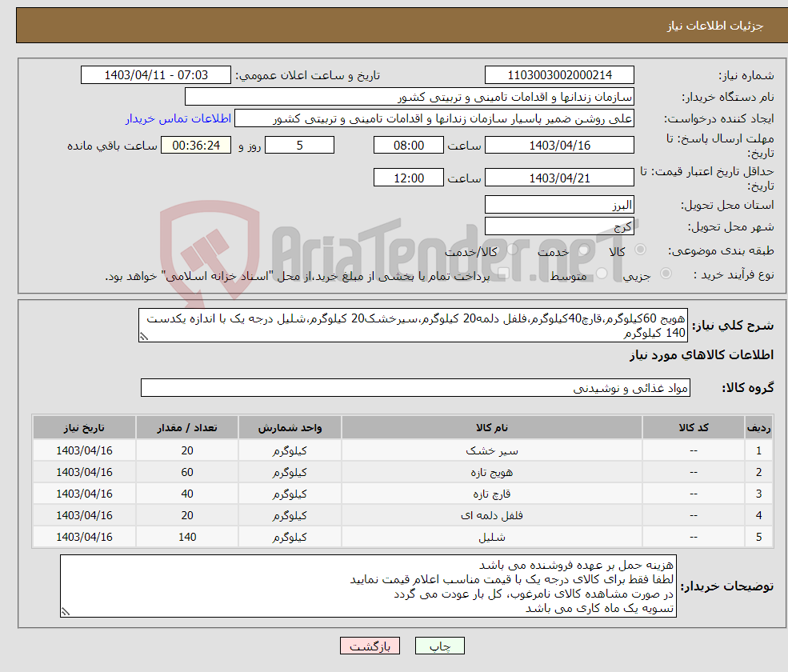
Task: Click the need number field 1103003002000214
Action: tap(559, 75)
